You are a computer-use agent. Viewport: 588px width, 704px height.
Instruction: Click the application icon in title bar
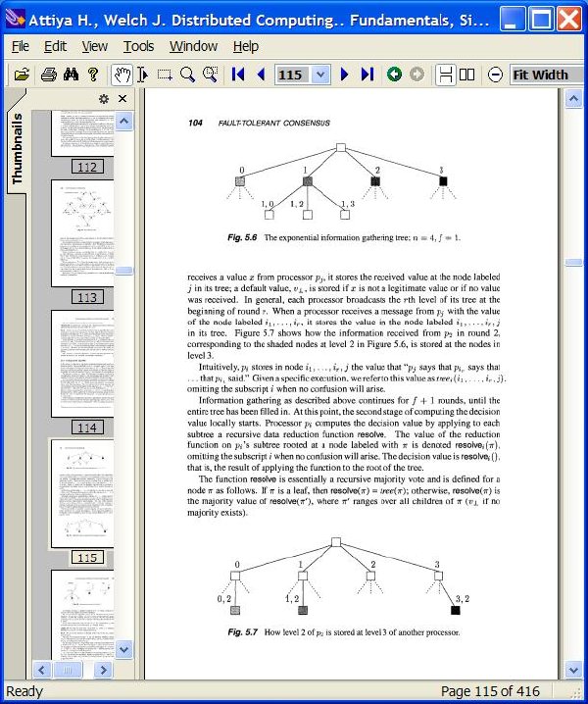15,20
